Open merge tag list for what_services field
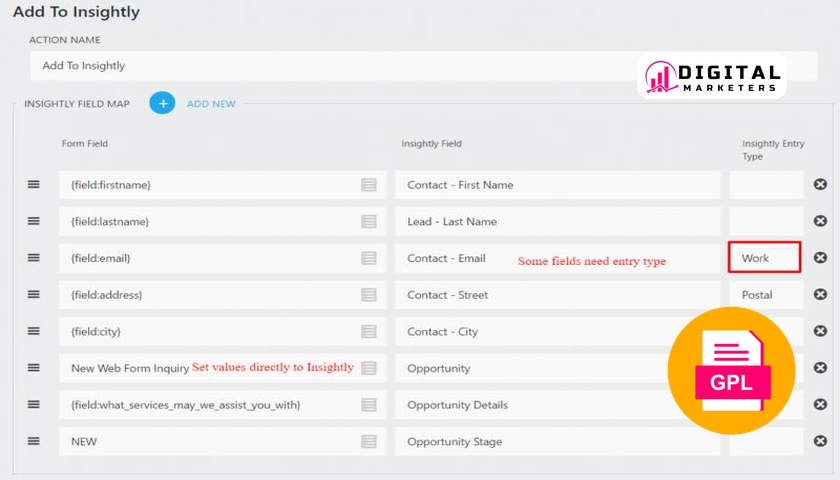This screenshot has height=480, width=840. (369, 405)
